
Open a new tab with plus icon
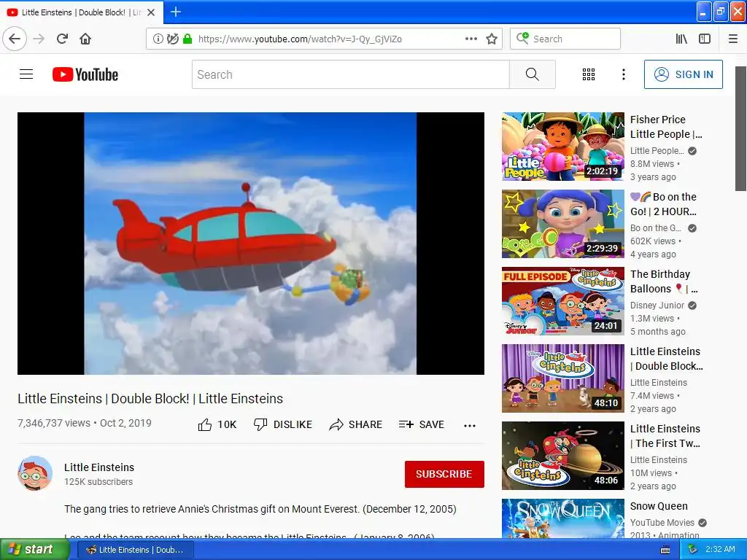pyautogui.click(x=175, y=12)
